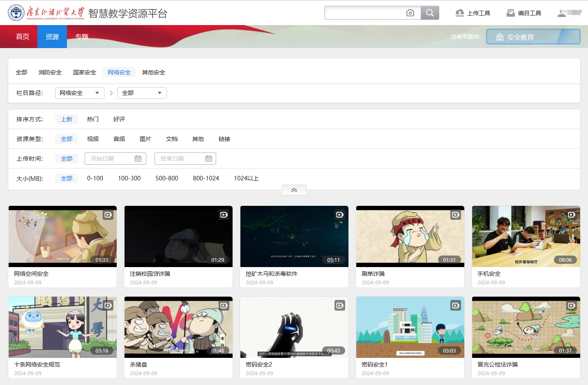
Task: Expand the 全部 sub-column dropdown
Action: pyautogui.click(x=142, y=93)
